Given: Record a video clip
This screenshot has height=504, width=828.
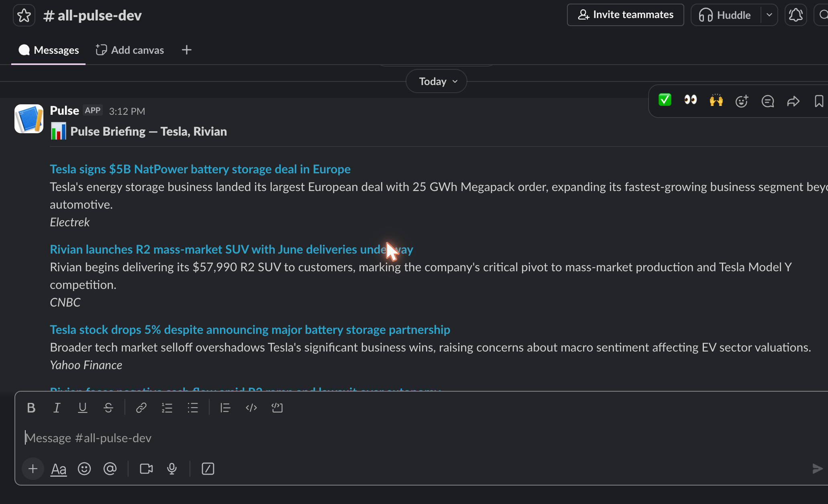Looking at the screenshot, I should click(x=146, y=469).
